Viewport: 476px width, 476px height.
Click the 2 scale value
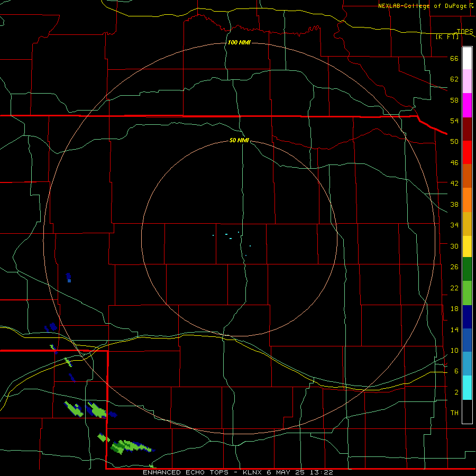click(456, 392)
